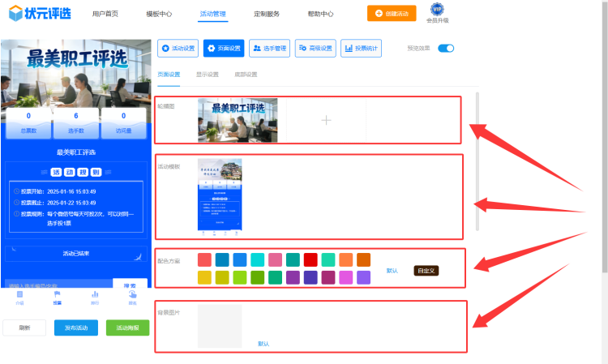Select 活动管理 in the top navigation
This screenshot has width=608, height=364.
[x=213, y=14]
